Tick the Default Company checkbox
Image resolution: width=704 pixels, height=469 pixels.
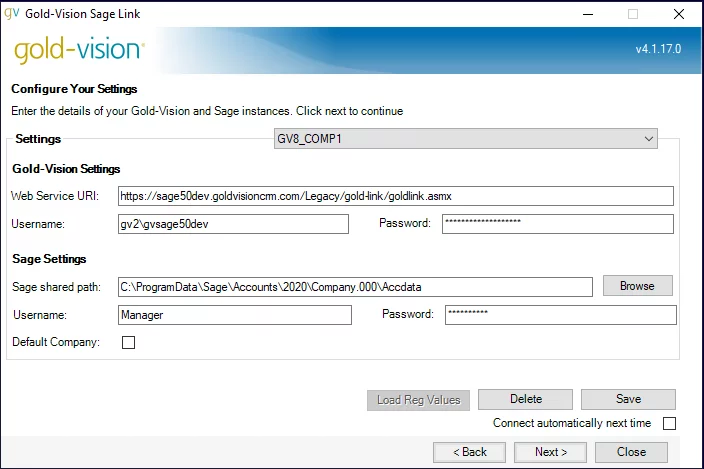tap(128, 342)
